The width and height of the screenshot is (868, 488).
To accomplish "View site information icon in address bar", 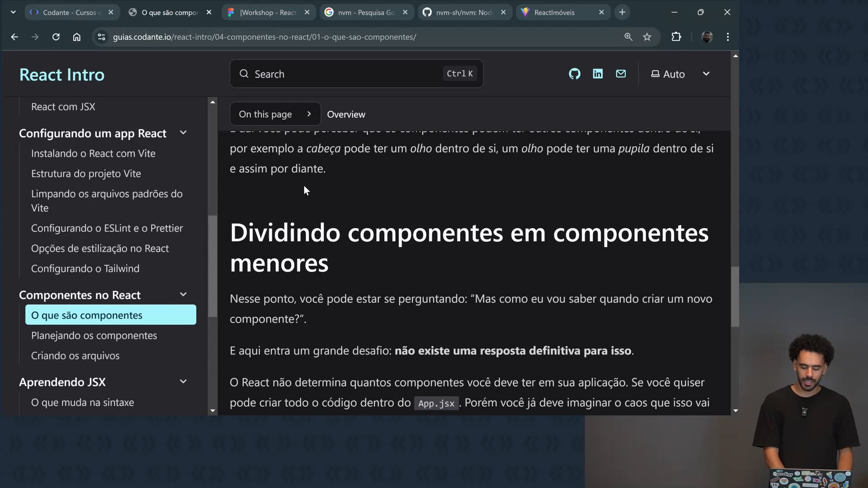I will click(x=102, y=37).
